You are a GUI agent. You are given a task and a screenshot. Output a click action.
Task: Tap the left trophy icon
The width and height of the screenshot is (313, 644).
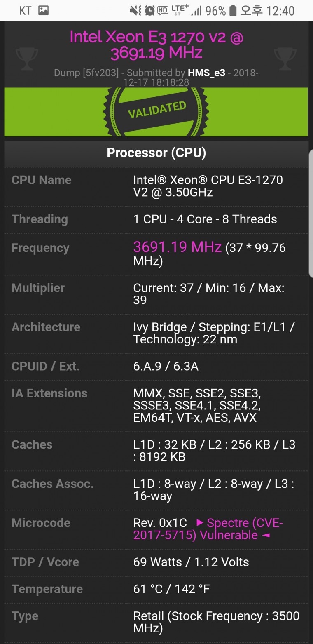tap(27, 59)
